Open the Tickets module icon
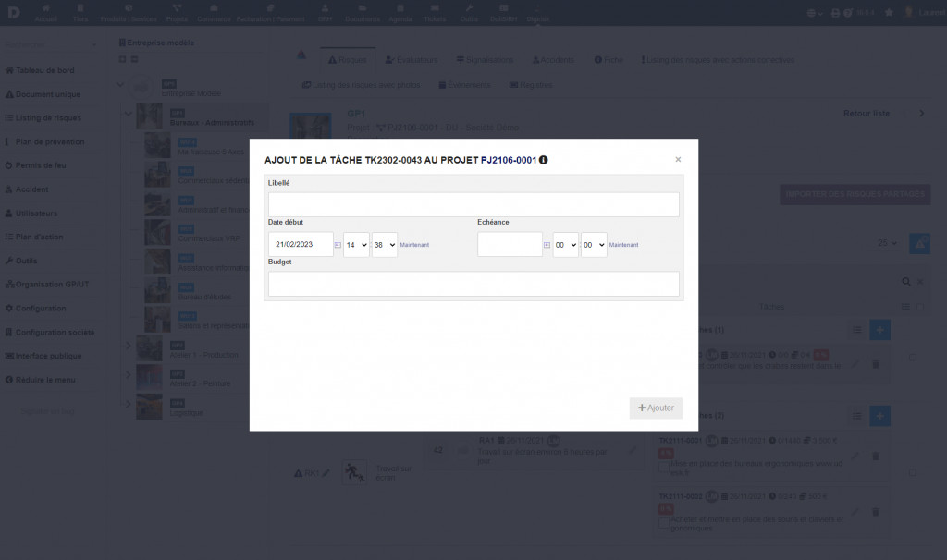Viewport: 947px width, 560px height. (435, 8)
